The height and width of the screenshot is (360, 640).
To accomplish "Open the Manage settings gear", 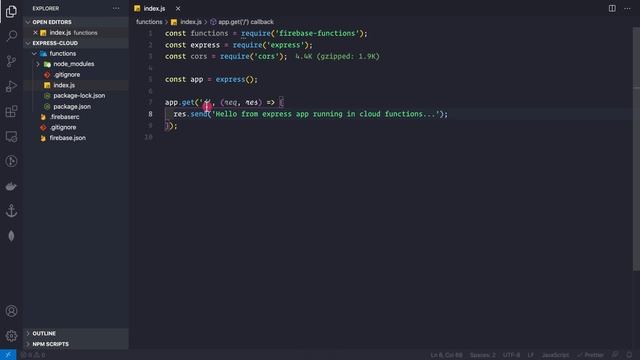I will click(x=11, y=336).
